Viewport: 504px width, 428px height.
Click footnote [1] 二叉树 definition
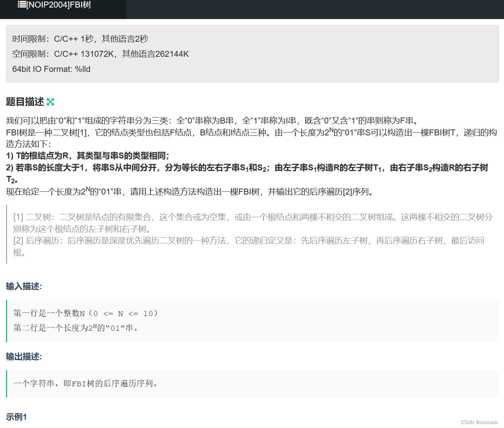[253, 223]
